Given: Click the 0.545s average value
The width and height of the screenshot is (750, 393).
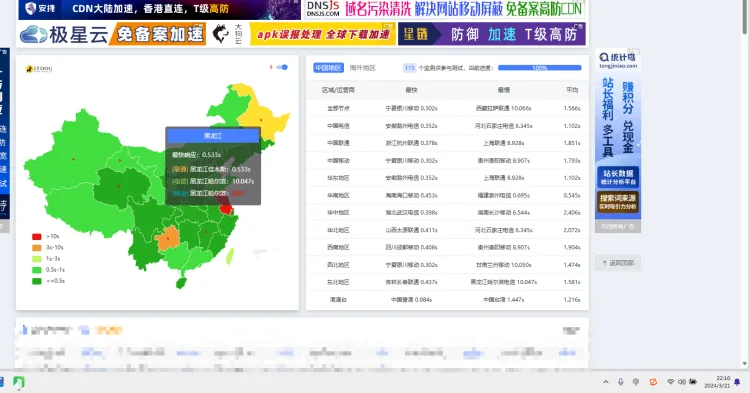Looking at the screenshot, I should pos(572,196).
